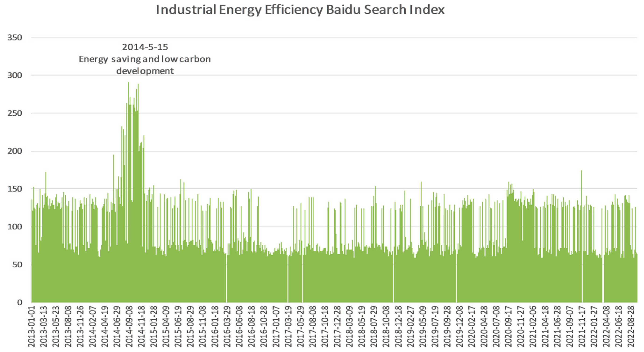The image size is (644, 352).
Task: Click the y-axis label 200
Action: point(15,151)
